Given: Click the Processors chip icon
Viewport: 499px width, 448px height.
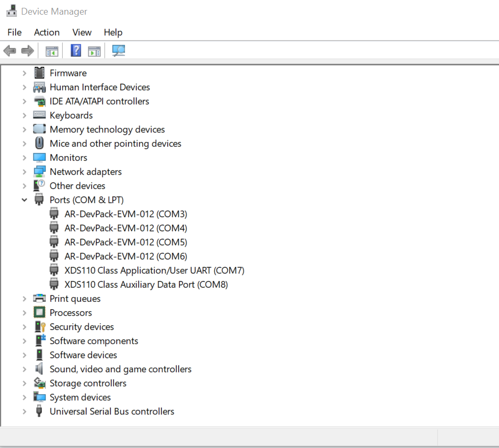Looking at the screenshot, I should click(x=40, y=312).
